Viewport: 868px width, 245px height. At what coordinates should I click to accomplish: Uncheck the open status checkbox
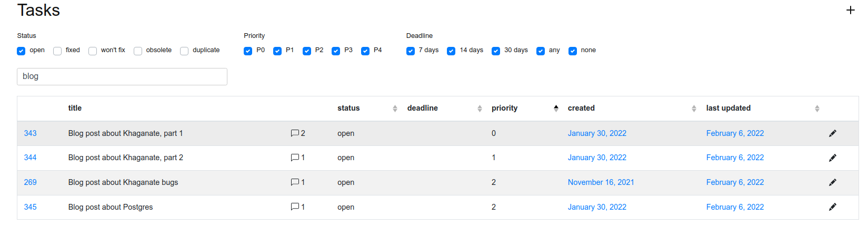21,51
